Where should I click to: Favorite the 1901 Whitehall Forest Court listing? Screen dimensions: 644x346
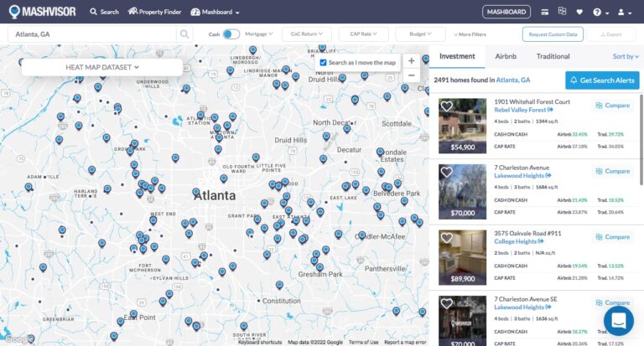click(x=447, y=106)
